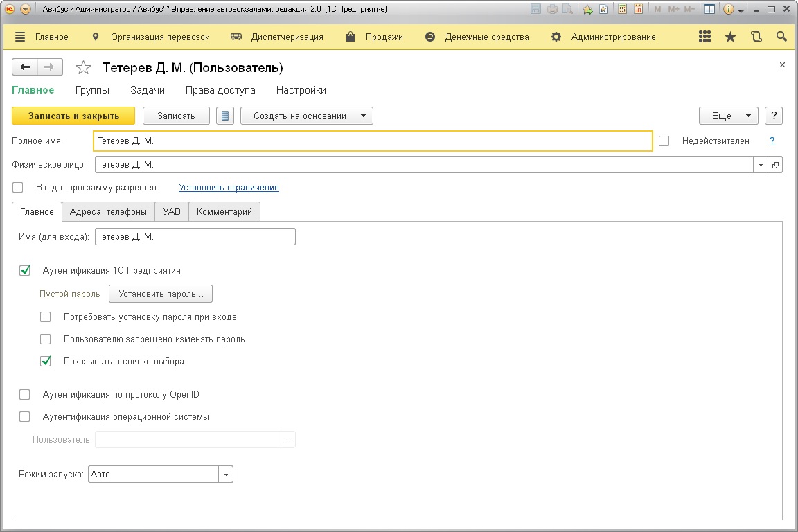Open the Права доступа section
The width and height of the screenshot is (798, 532).
220,90
